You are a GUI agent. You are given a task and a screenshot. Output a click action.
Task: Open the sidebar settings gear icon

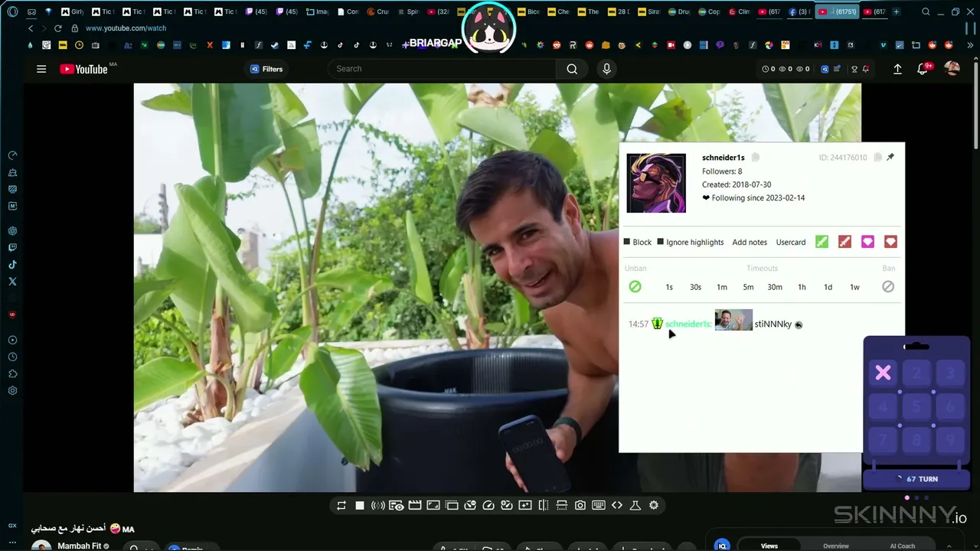(x=12, y=390)
